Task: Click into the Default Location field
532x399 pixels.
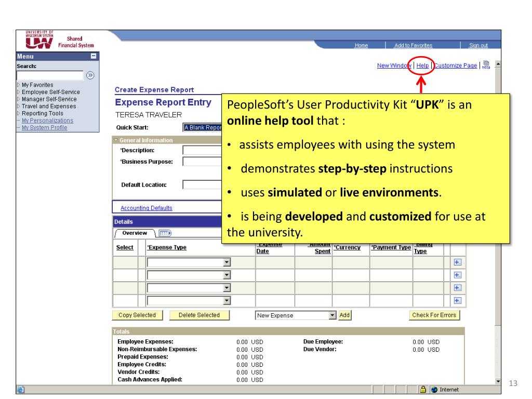Action: point(202,184)
